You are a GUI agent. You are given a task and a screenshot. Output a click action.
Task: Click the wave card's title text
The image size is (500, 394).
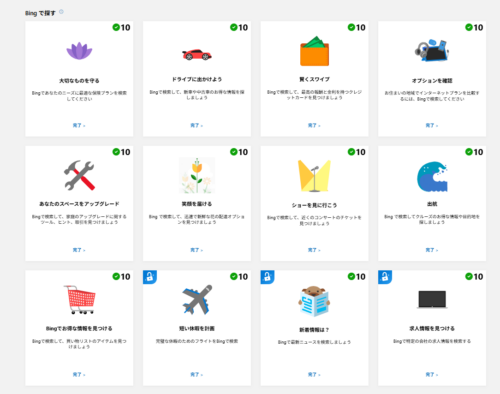click(x=432, y=204)
